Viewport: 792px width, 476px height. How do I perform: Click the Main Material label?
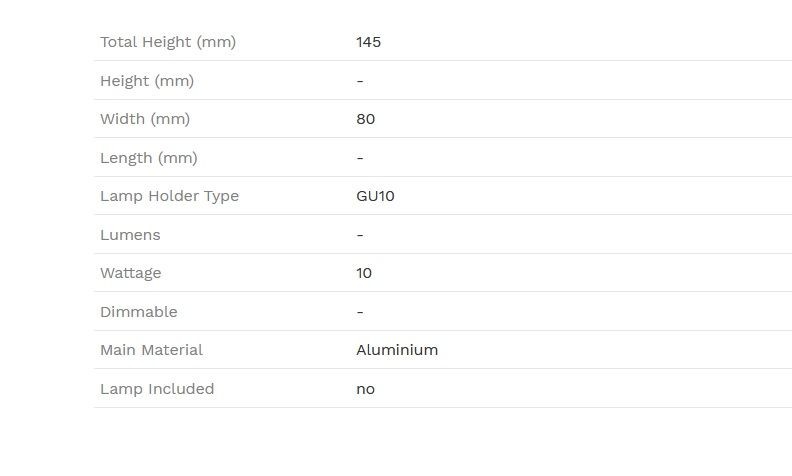pyautogui.click(x=151, y=350)
